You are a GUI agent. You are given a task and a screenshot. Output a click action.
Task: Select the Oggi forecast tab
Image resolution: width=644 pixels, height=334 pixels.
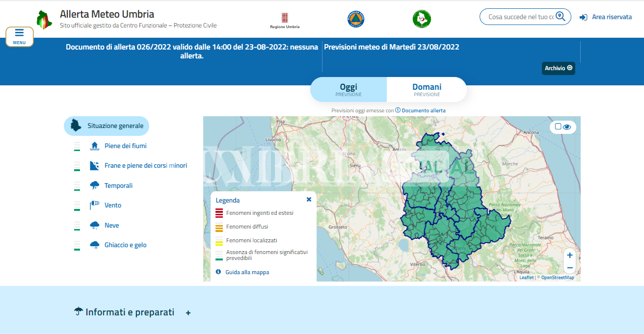(349, 90)
